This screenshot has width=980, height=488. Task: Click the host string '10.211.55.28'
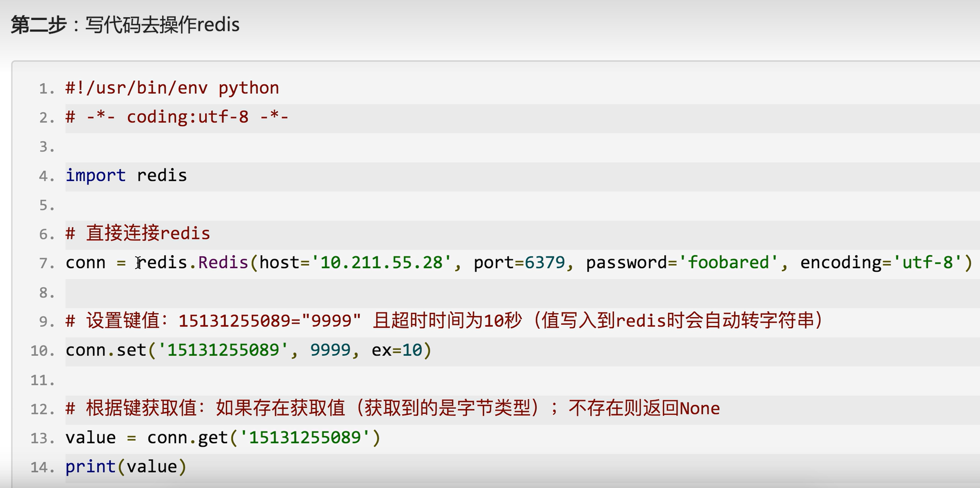tap(382, 262)
